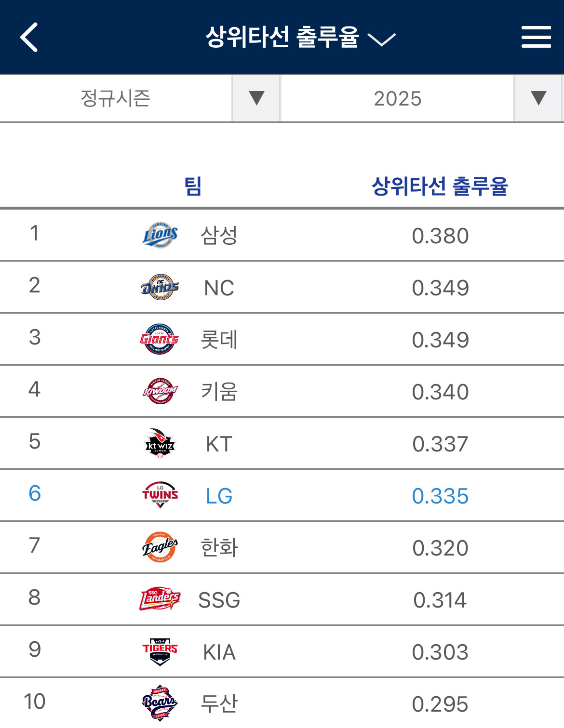Click the Samsung Lions logo
564x728 pixels.
click(160, 235)
